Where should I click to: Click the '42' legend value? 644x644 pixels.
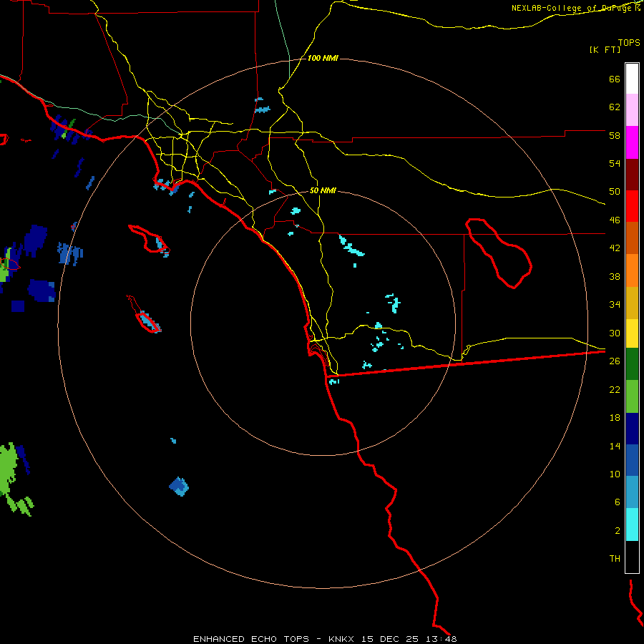pos(615,248)
